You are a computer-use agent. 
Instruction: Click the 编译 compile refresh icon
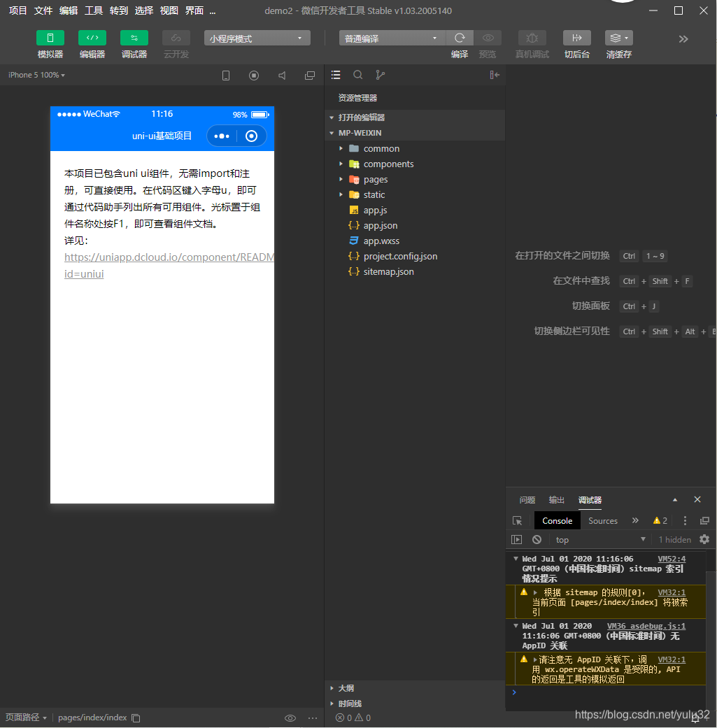tap(460, 38)
